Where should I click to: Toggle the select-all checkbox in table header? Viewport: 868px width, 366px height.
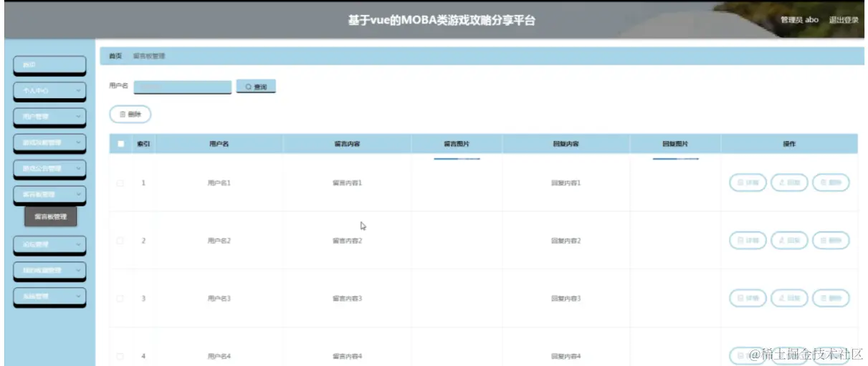click(x=120, y=144)
